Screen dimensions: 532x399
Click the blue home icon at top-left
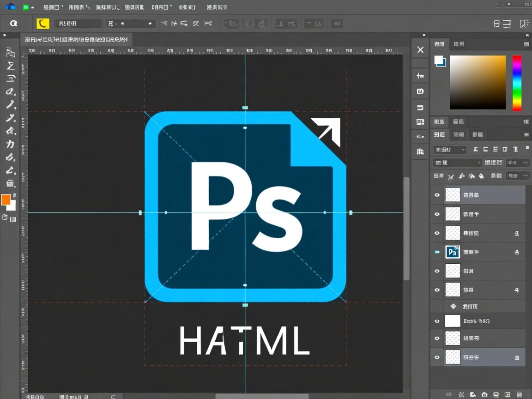click(10, 7)
